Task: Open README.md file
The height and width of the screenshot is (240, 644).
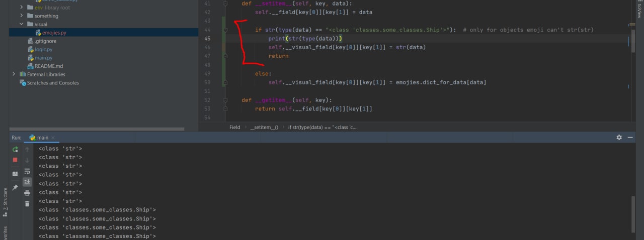Action: pos(49,66)
